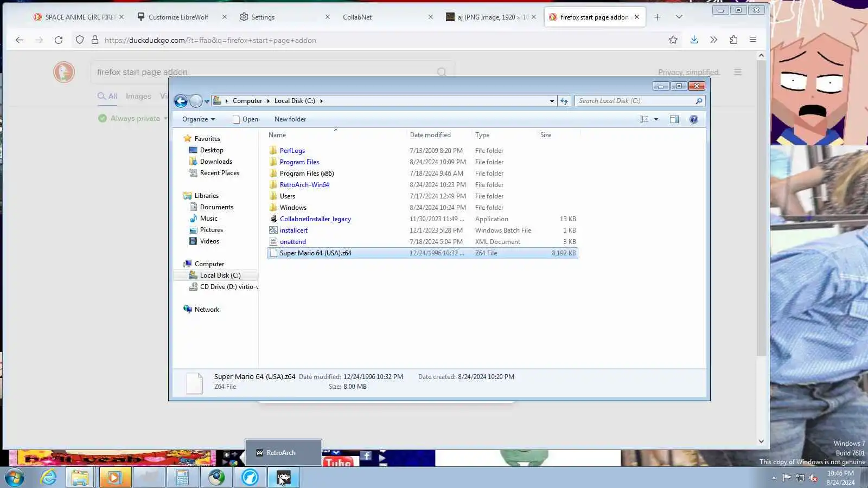Click the unattend XML document icon
Screen dimensions: 868x488
click(x=273, y=241)
